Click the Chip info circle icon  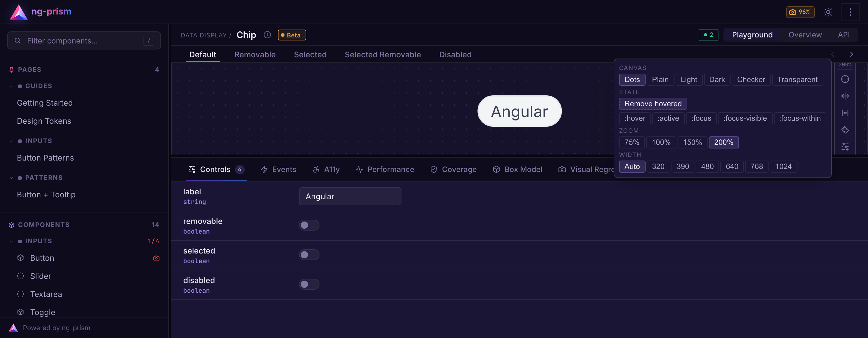[x=267, y=35]
